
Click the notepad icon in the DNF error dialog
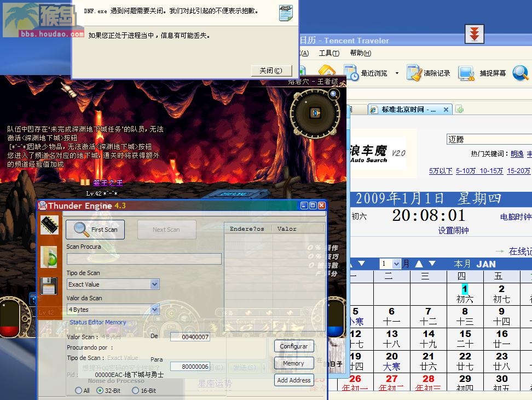pos(286,13)
